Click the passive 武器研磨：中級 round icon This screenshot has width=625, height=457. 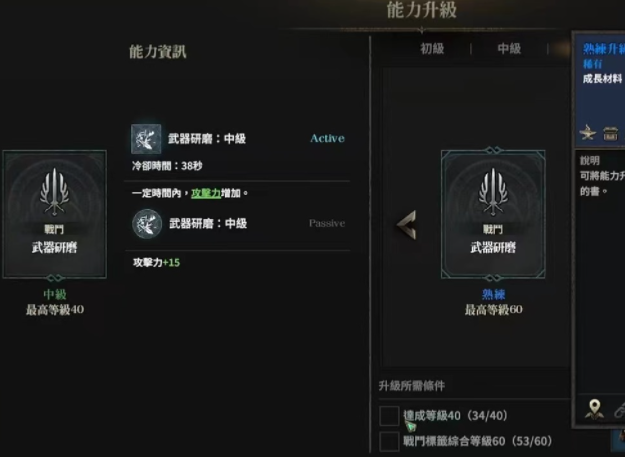click(x=147, y=224)
